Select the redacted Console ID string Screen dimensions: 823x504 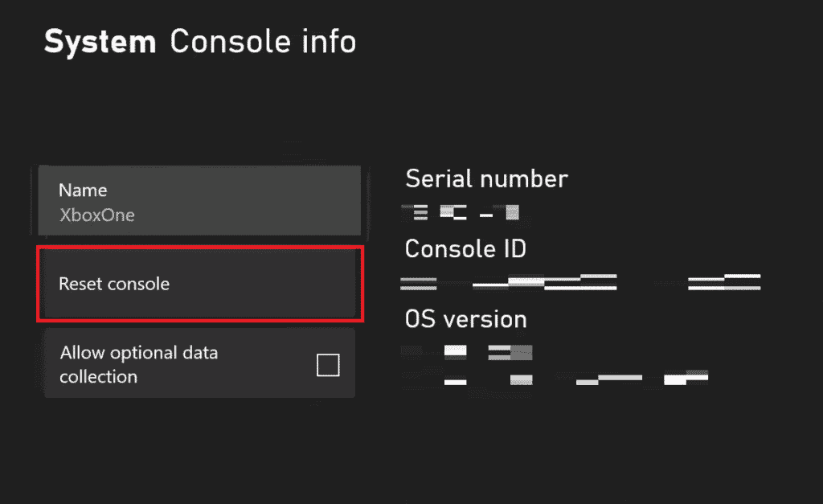click(x=579, y=281)
